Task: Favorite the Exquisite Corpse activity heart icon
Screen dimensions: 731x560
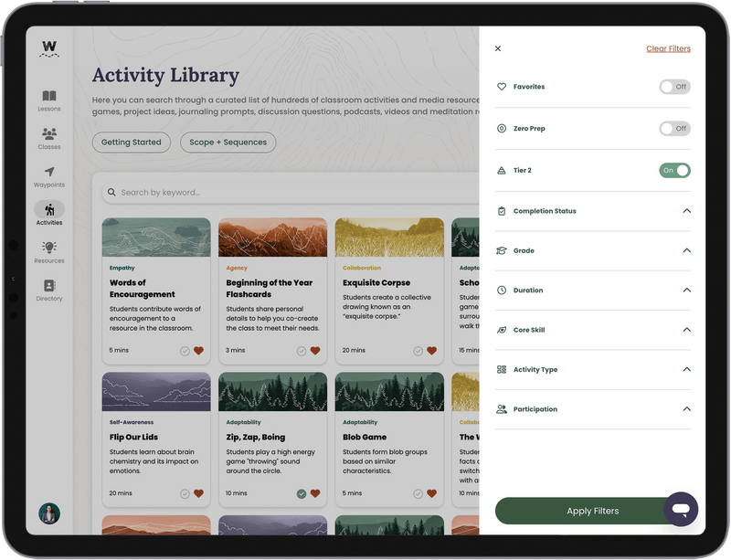Action: coord(433,350)
